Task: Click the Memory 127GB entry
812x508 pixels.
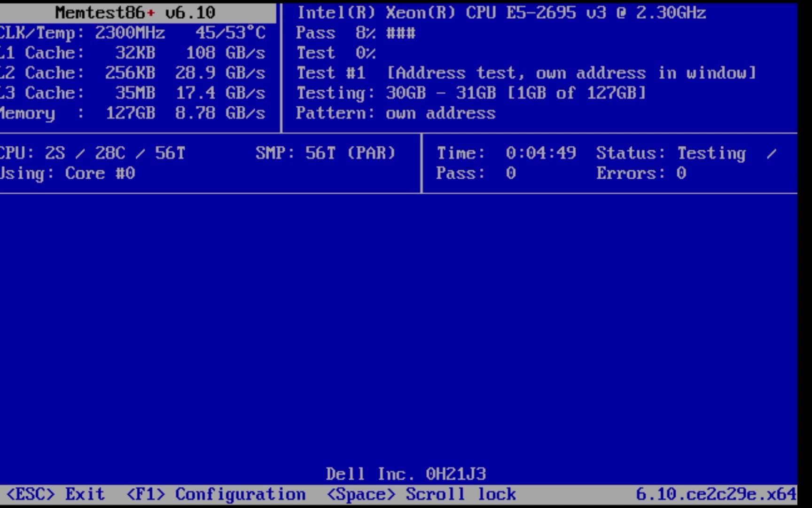Action: tap(77, 113)
